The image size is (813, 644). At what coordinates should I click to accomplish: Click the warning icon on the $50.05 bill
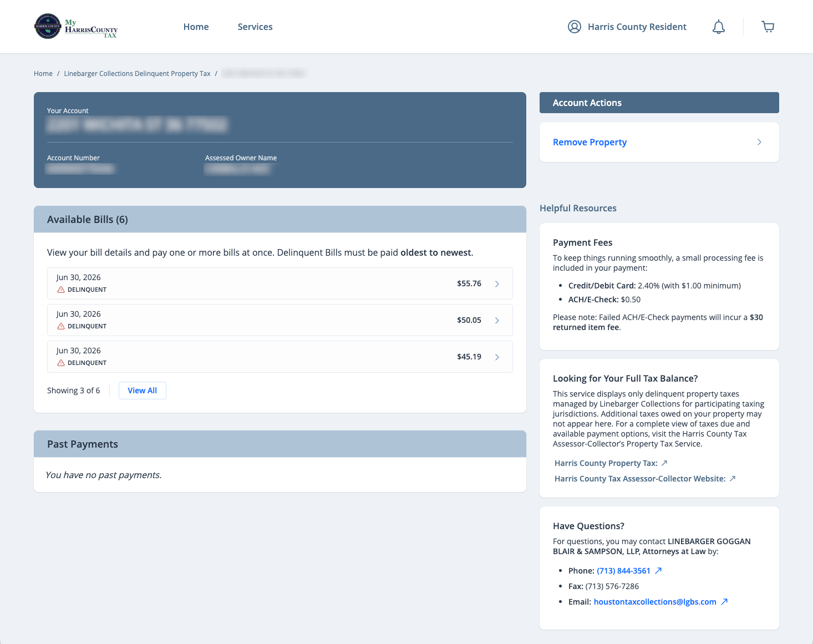pyautogui.click(x=61, y=326)
